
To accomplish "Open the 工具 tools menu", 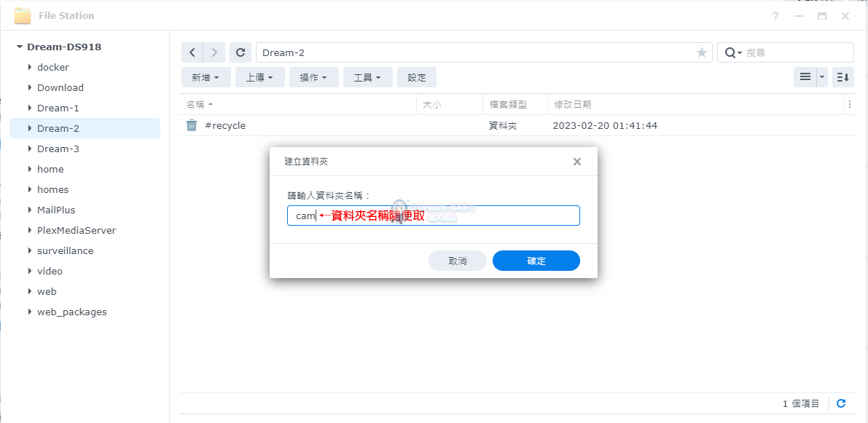I will pyautogui.click(x=368, y=76).
